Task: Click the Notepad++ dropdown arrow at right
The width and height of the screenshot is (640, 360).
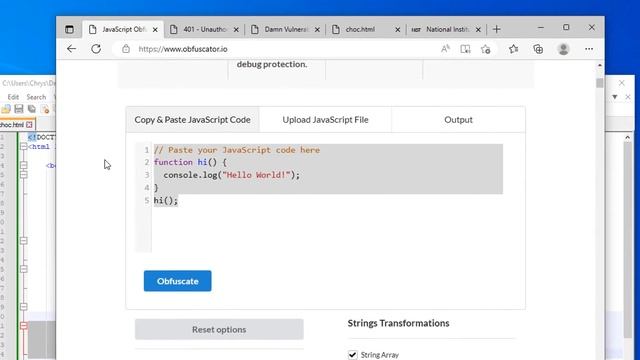Action: (x=615, y=97)
